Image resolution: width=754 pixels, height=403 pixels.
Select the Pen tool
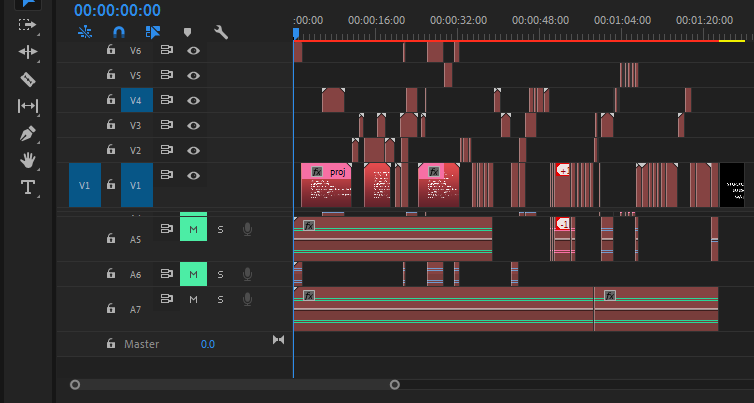pyautogui.click(x=27, y=133)
